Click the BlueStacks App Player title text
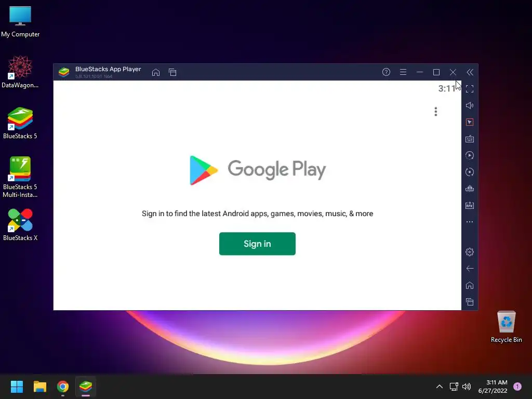The width and height of the screenshot is (532, 399). [108, 69]
